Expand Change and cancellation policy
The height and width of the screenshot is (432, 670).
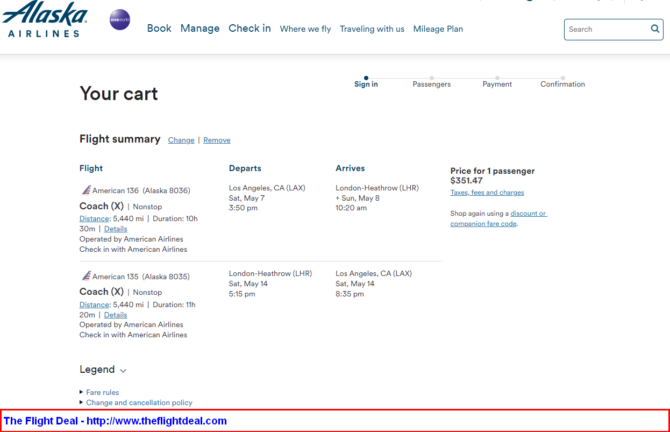click(x=136, y=403)
